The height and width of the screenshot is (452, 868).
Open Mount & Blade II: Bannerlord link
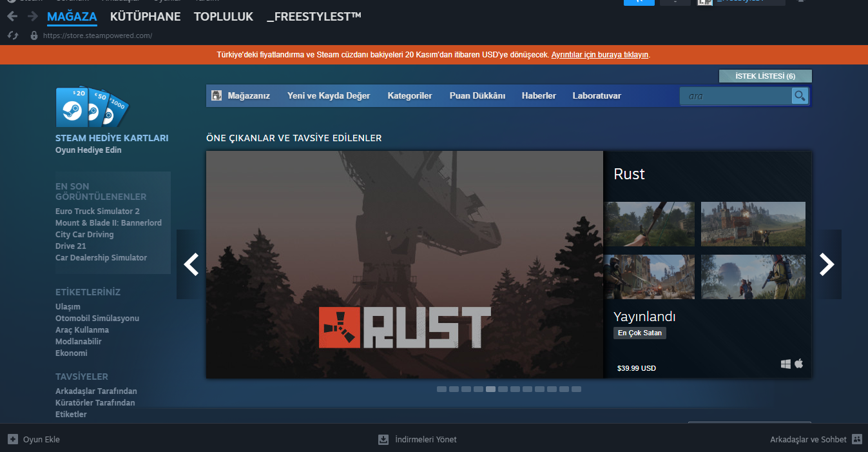coord(108,223)
